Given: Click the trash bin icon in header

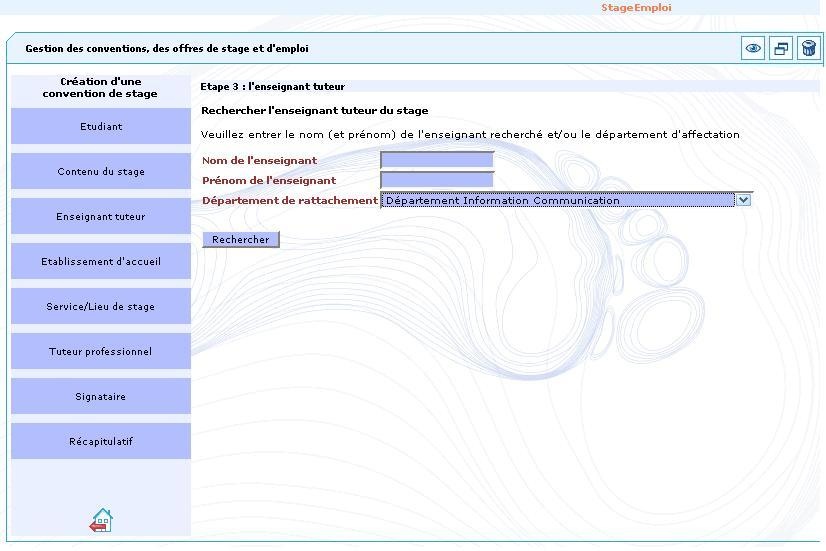Looking at the screenshot, I should (808, 48).
